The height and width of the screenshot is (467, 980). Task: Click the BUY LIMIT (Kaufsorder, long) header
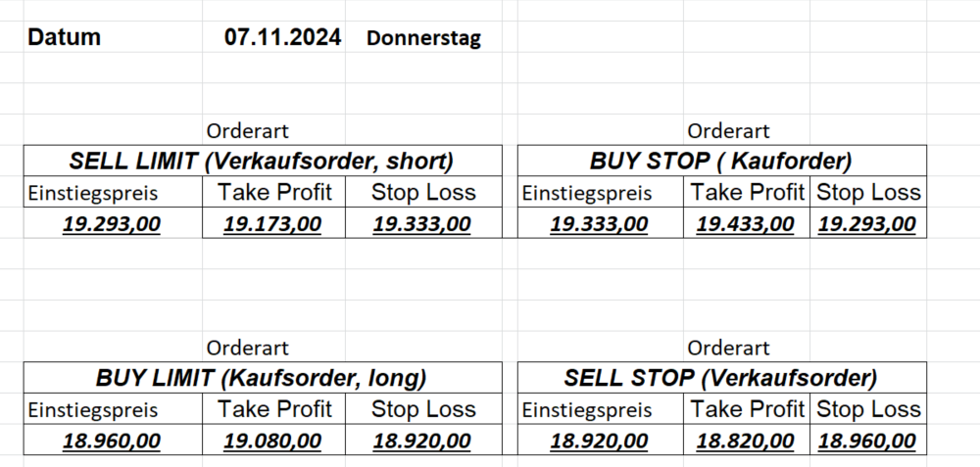261,378
